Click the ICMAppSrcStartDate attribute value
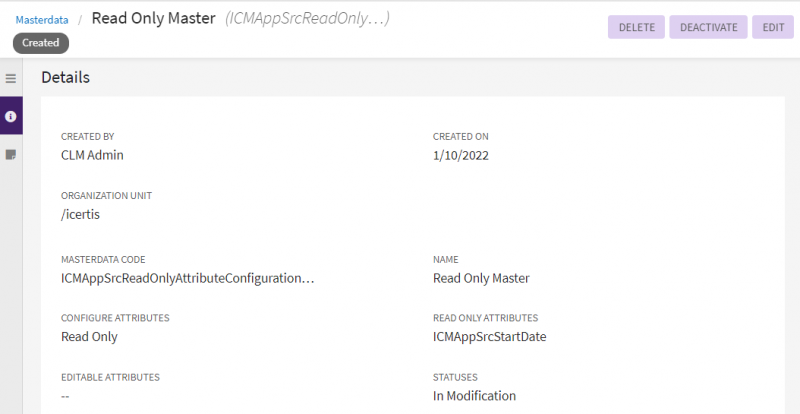Screen dimensions: 800x414 coord(489,337)
